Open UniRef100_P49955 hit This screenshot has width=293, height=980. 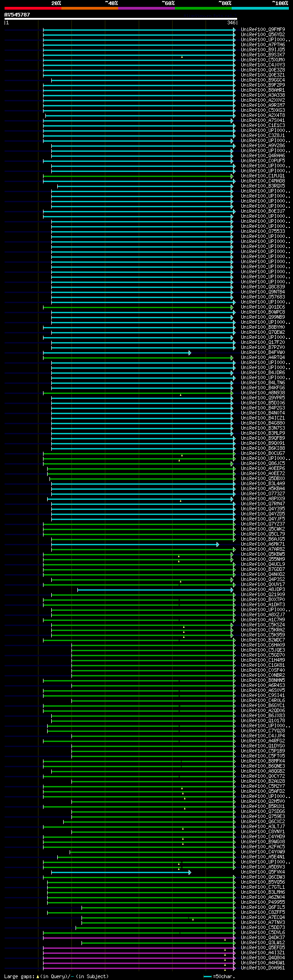tap(263, 902)
